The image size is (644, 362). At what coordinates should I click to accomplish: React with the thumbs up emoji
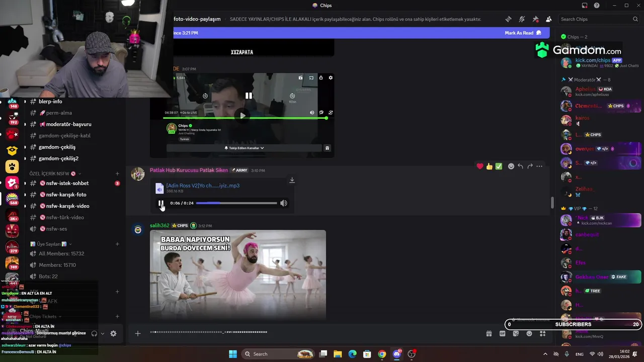coord(489,166)
